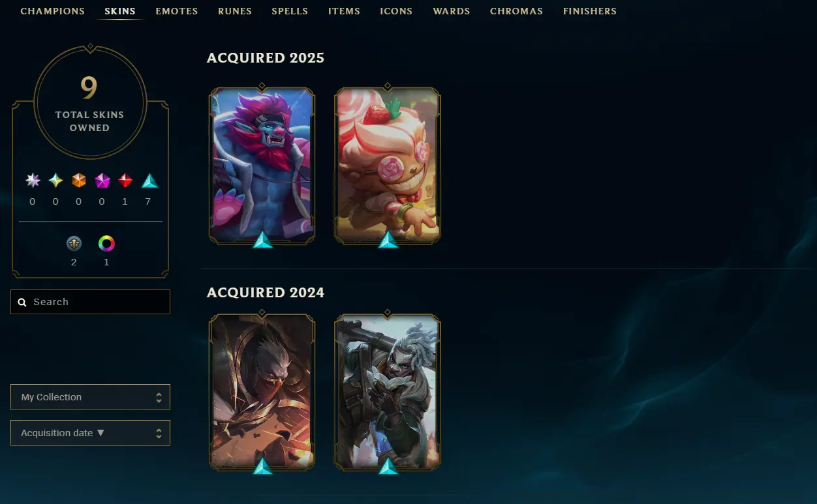Click the legacy skins emblem icon
817x504 pixels.
point(74,244)
